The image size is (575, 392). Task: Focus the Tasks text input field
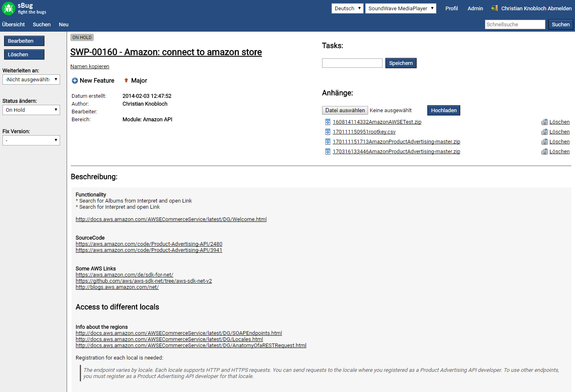click(352, 63)
